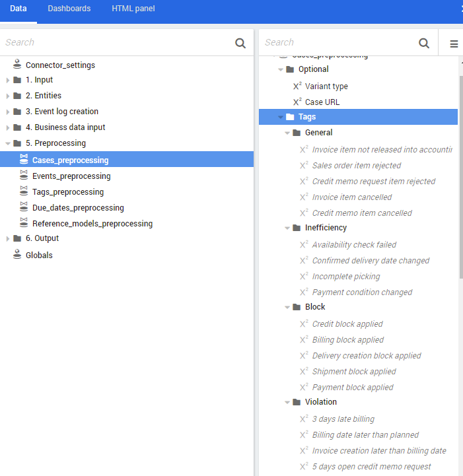This screenshot has height=476, width=463.
Task: Collapse the Violation attribute group
Action: 287,402
